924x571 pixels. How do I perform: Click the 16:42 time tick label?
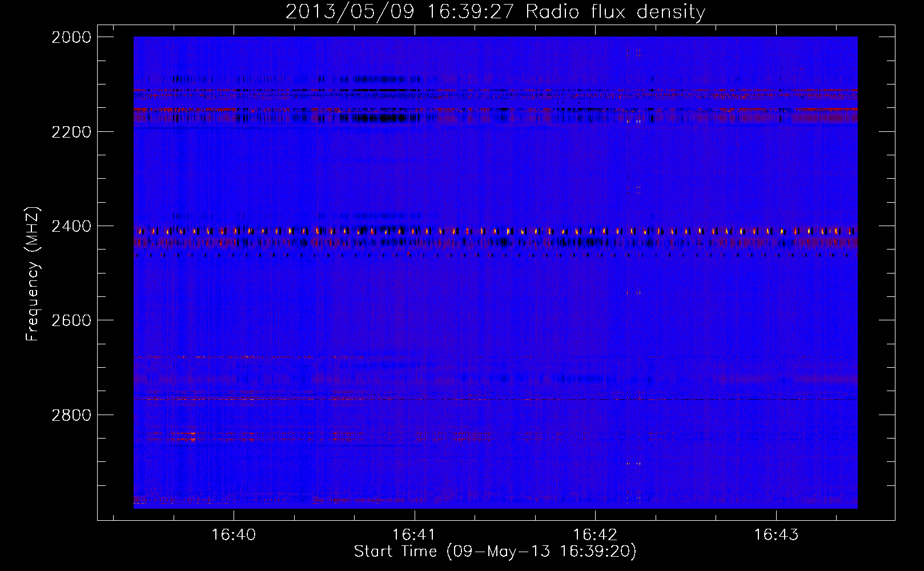click(x=596, y=535)
